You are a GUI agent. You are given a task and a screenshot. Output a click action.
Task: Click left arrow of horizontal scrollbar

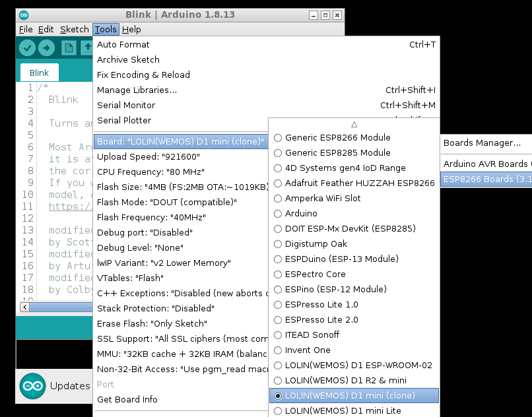(24, 307)
